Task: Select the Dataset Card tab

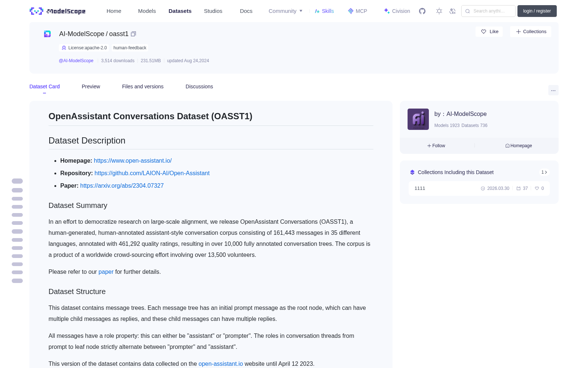Action: click(44, 86)
